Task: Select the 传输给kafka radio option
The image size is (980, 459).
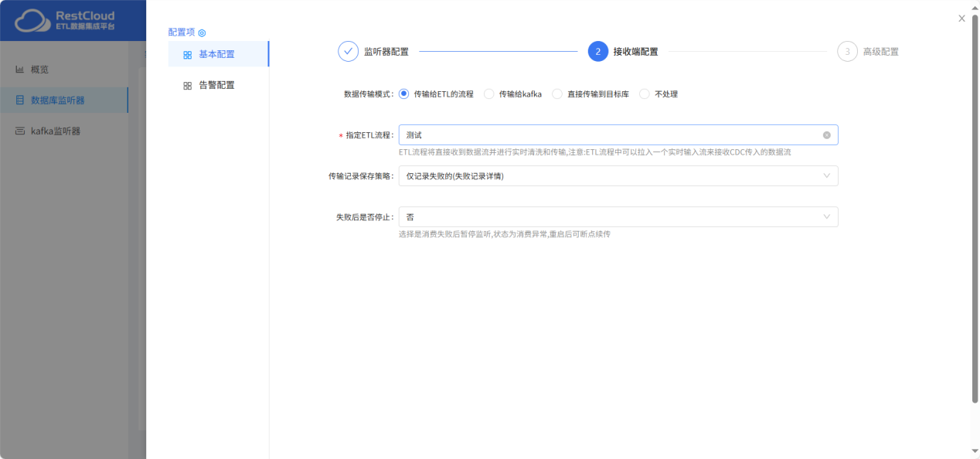Action: (x=488, y=94)
